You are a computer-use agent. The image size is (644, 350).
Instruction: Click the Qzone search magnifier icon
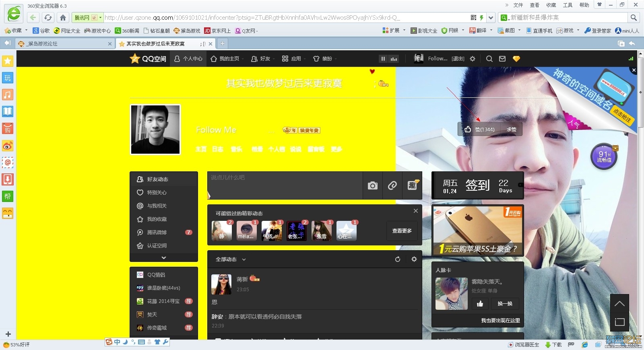[489, 59]
